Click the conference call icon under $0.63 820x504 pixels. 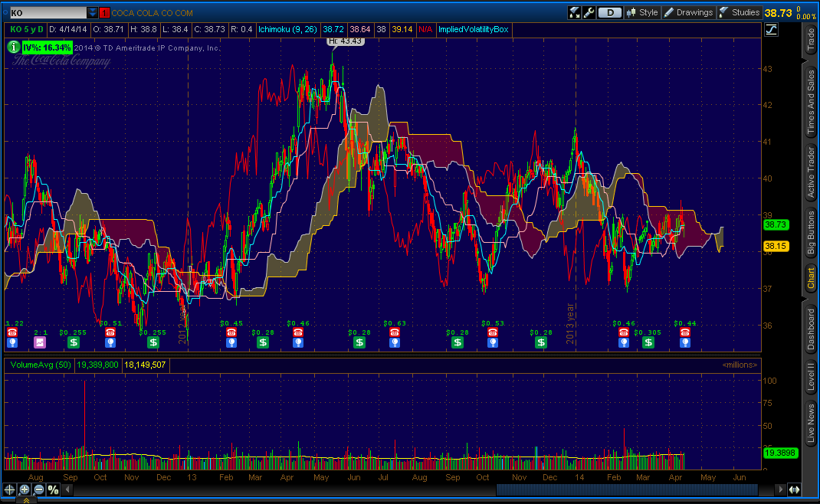pyautogui.click(x=395, y=332)
